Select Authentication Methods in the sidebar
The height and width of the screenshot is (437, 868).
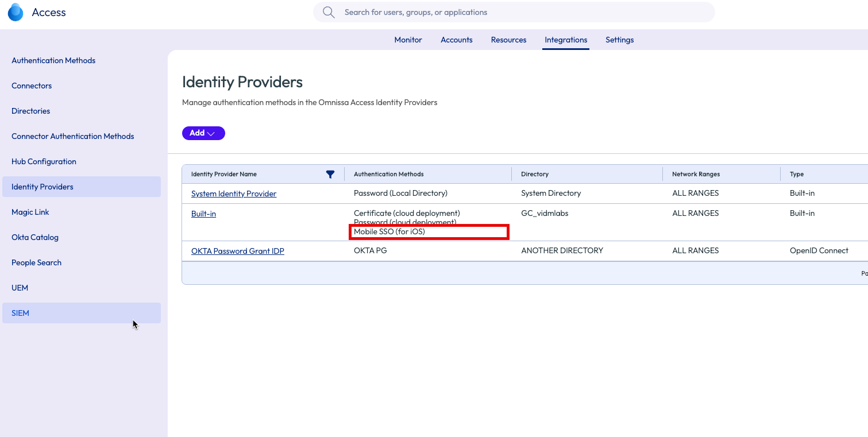(53, 60)
